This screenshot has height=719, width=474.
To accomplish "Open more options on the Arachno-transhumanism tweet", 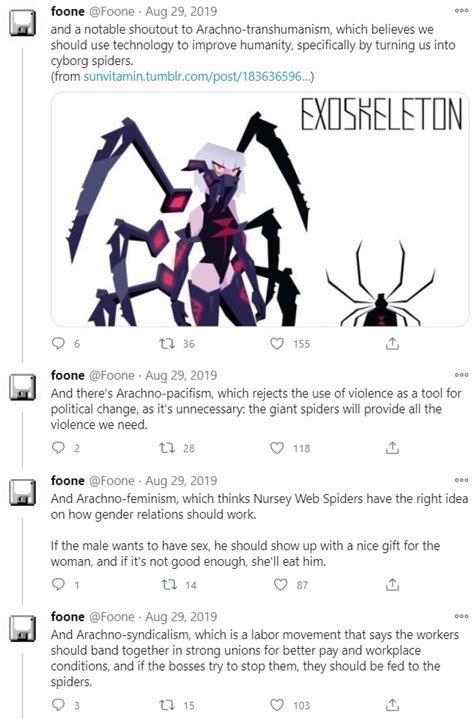I will pos(462,11).
